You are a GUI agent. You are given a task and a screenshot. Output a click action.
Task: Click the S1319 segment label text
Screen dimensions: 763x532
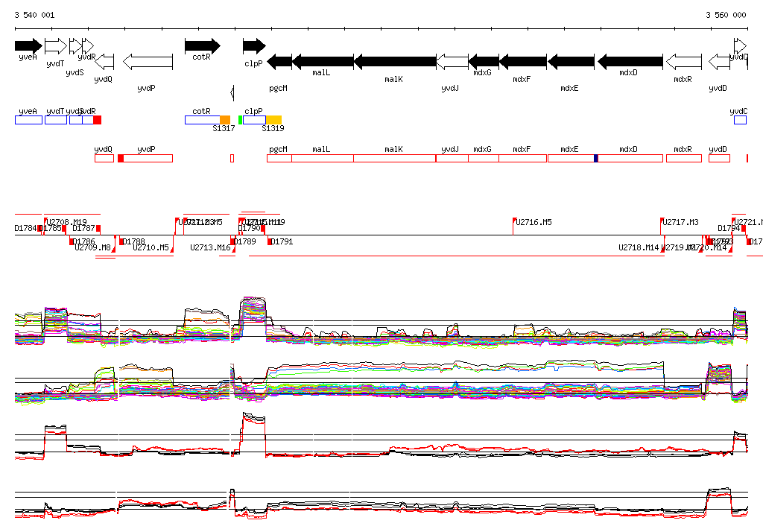[273, 128]
